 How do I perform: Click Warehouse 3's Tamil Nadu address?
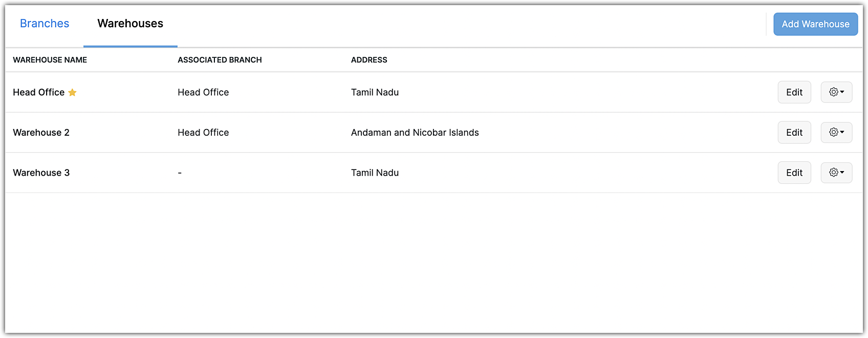tap(375, 173)
